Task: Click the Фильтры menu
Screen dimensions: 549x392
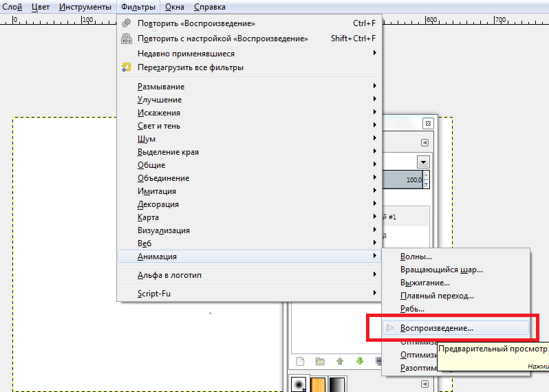Action: [138, 7]
